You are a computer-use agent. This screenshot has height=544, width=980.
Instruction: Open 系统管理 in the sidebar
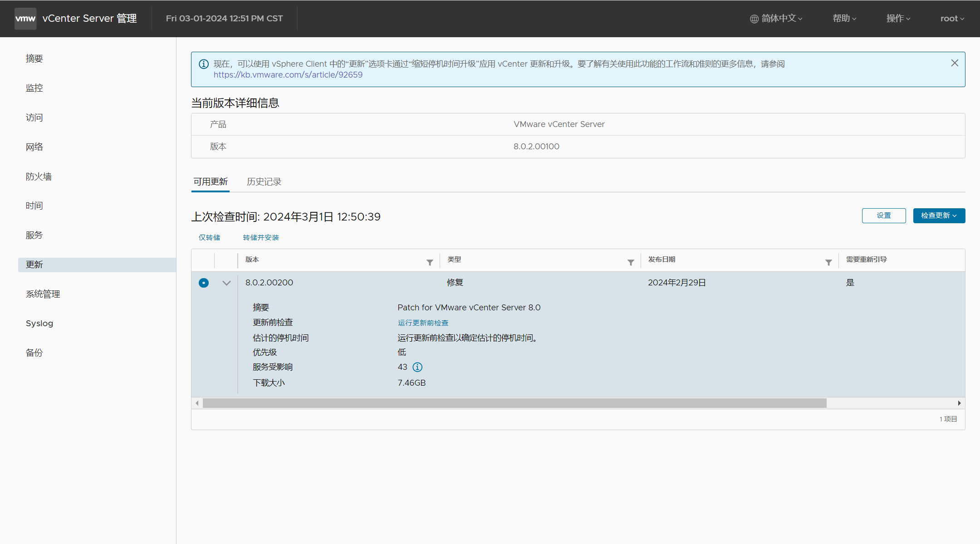pyautogui.click(x=43, y=294)
